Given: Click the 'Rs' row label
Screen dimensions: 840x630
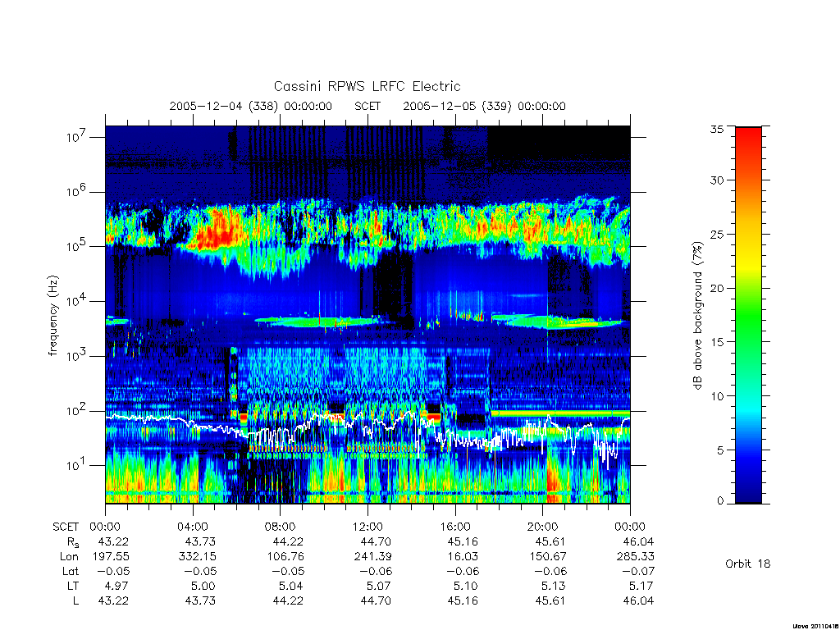Looking at the screenshot, I should [72, 542].
